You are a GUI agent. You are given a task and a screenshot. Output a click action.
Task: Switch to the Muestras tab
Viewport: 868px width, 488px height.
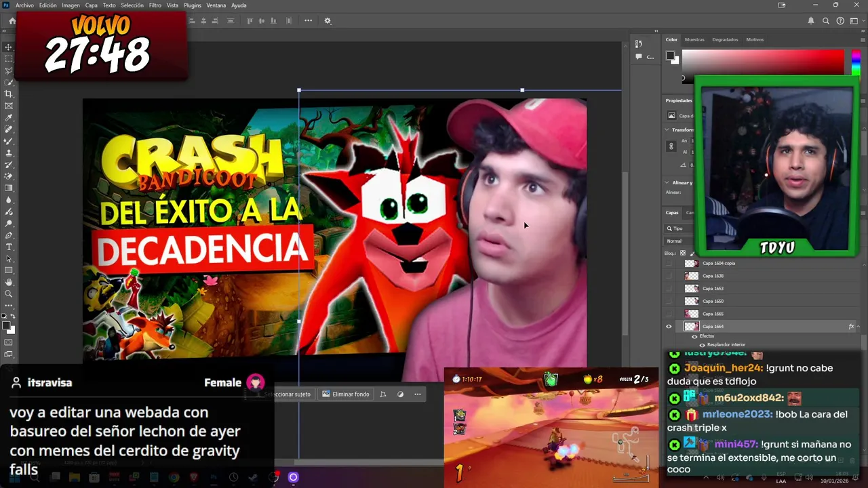click(694, 39)
